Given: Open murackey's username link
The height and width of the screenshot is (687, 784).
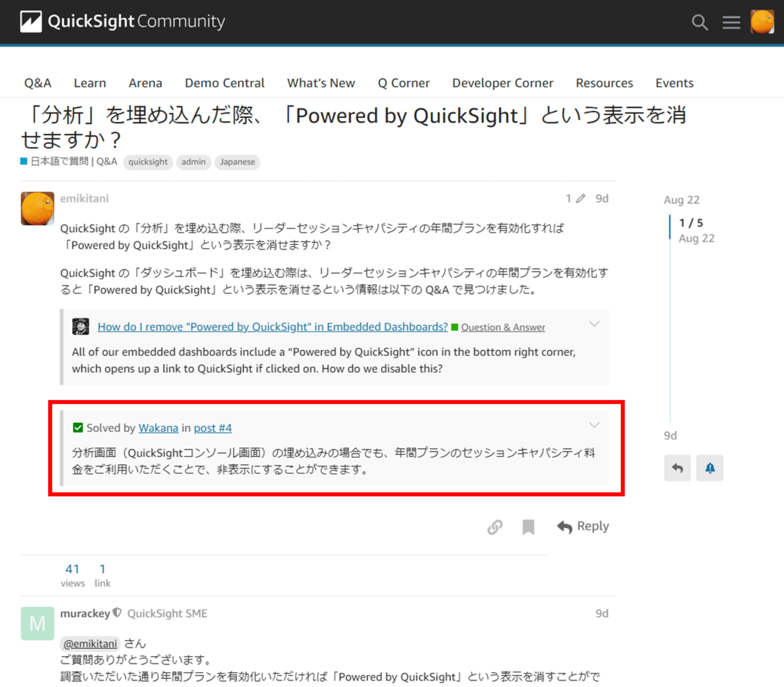Looking at the screenshot, I should point(85,613).
